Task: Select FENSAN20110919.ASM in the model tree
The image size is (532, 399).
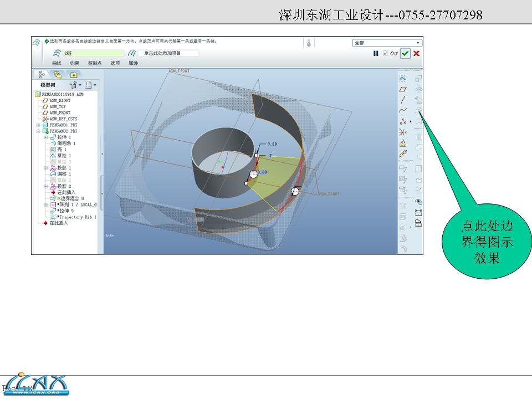Action: pos(59,94)
